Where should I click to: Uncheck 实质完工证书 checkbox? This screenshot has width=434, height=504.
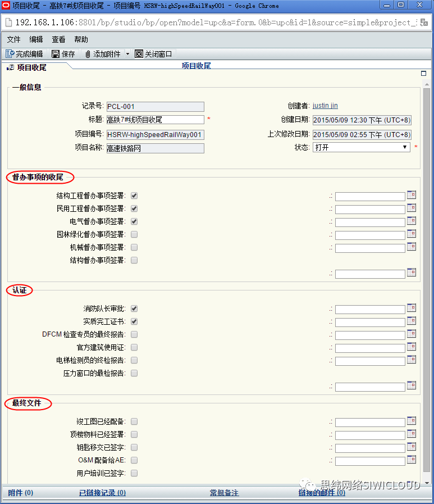click(134, 321)
